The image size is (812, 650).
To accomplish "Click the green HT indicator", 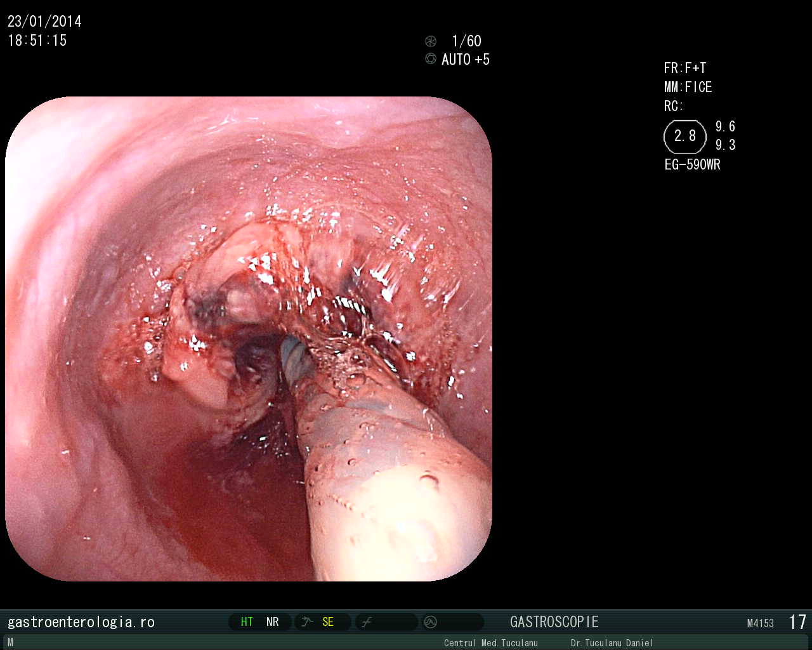I will [x=247, y=622].
